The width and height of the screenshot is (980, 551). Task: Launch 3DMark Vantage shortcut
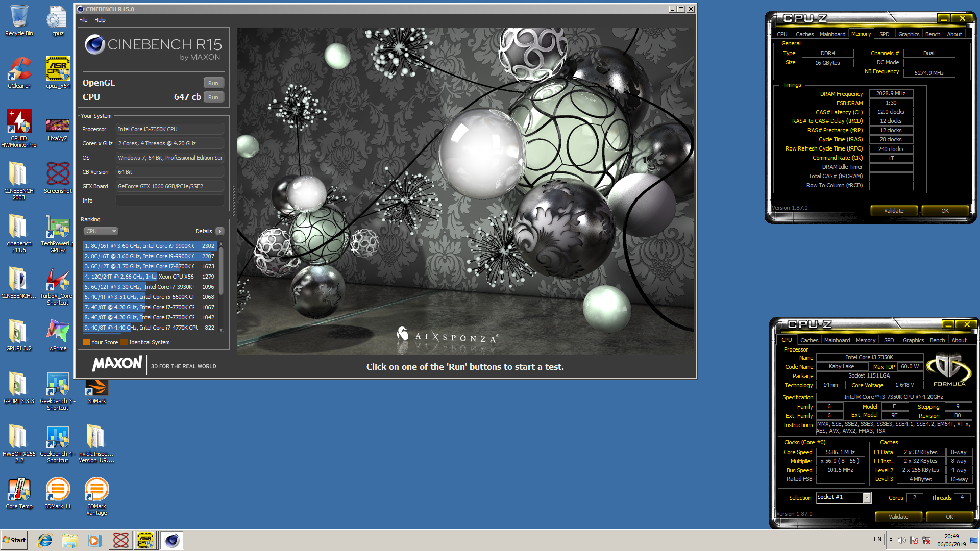pos(96,496)
